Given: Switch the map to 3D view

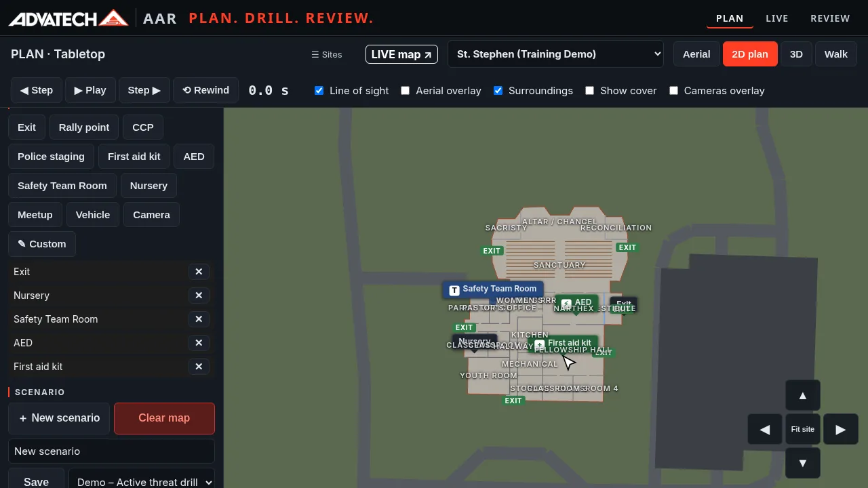Looking at the screenshot, I should pos(796,54).
